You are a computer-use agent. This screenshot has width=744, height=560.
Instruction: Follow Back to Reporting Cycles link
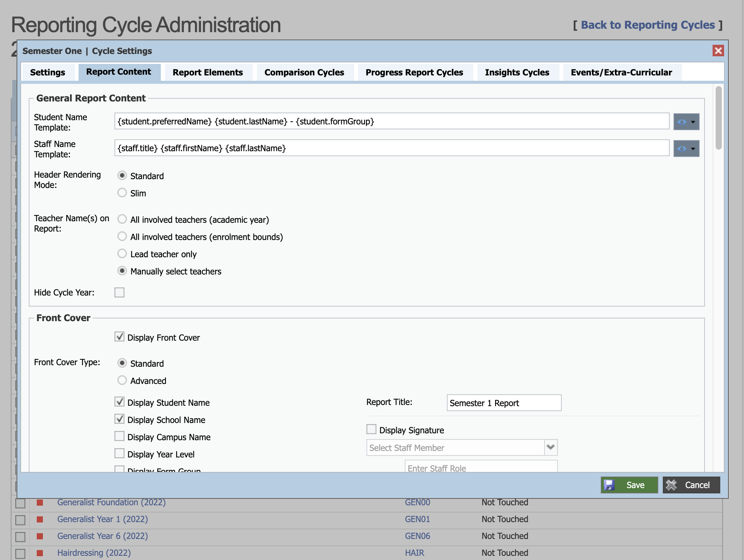click(648, 25)
